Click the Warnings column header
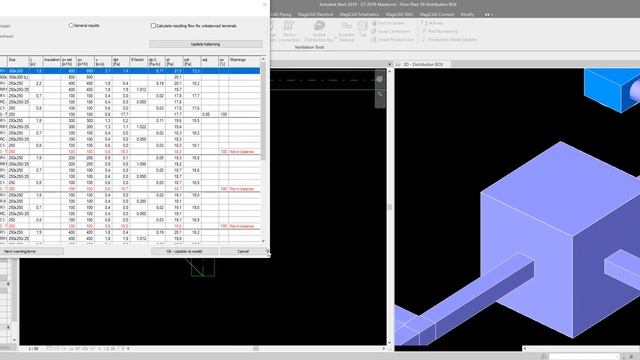The width and height of the screenshot is (640, 360). pos(244,62)
